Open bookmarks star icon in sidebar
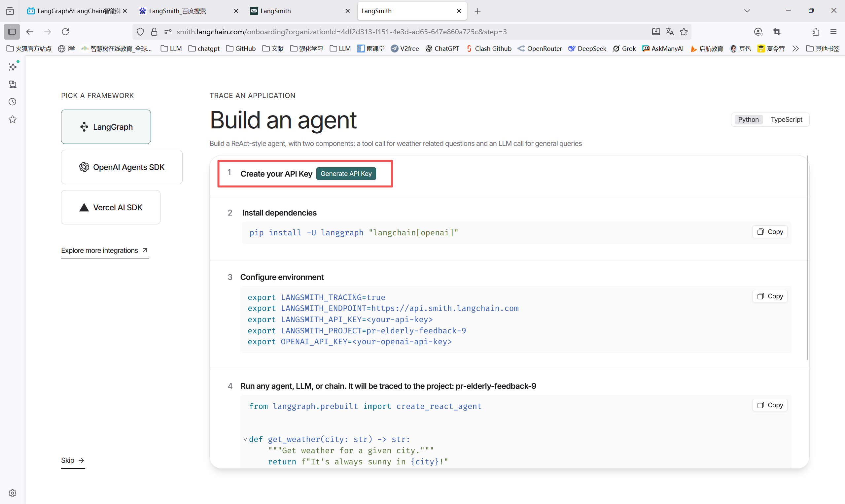The image size is (845, 504). 13,119
